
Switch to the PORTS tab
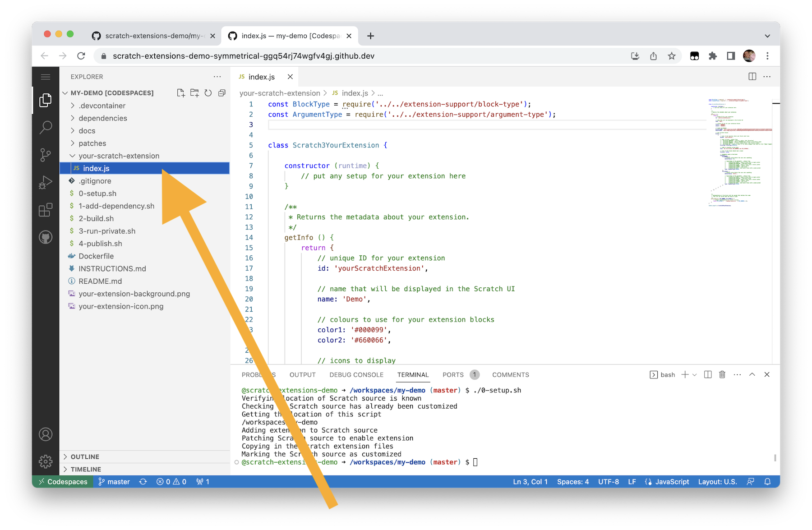pyautogui.click(x=452, y=374)
